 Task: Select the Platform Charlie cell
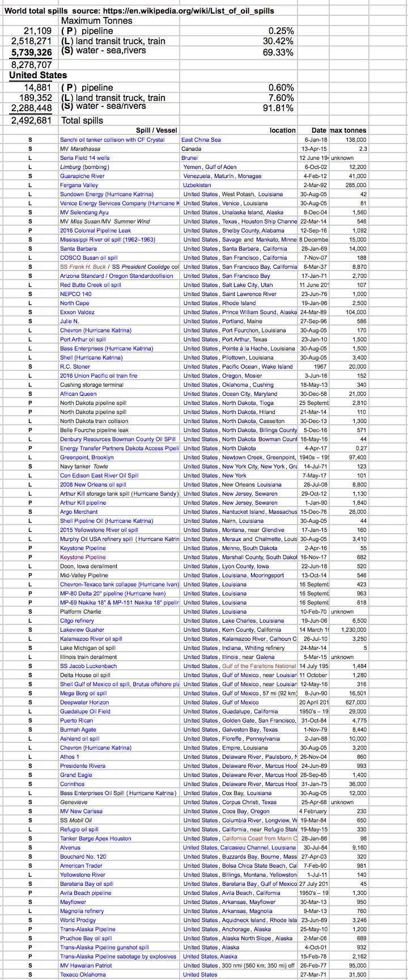119,611
